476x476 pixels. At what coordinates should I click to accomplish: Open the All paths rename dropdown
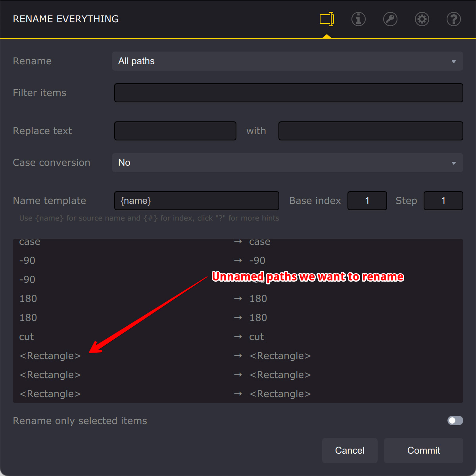[288, 61]
